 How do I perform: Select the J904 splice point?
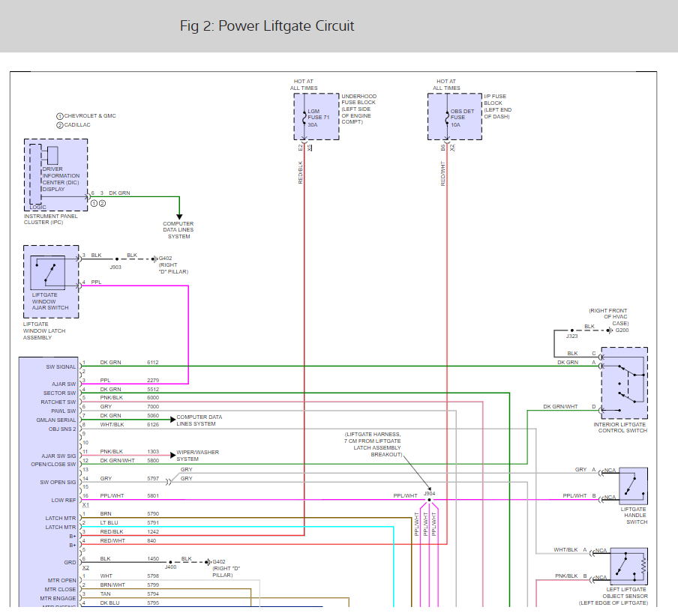click(x=429, y=500)
